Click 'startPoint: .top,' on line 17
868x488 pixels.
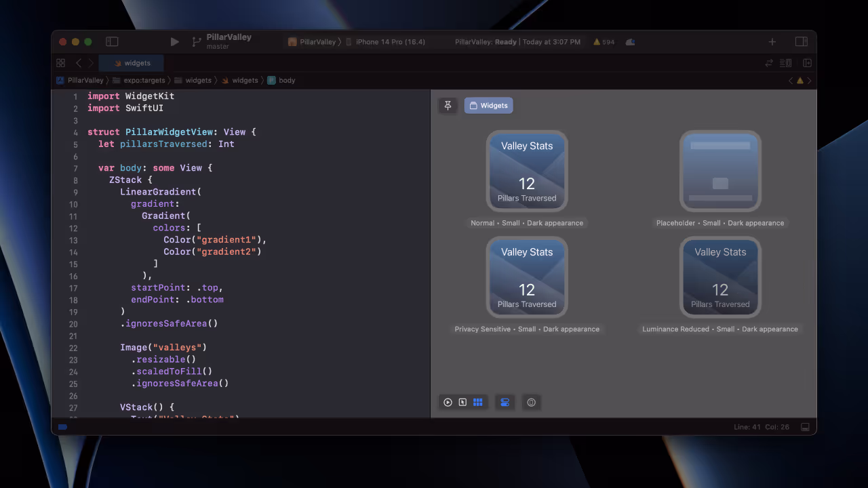coord(177,287)
